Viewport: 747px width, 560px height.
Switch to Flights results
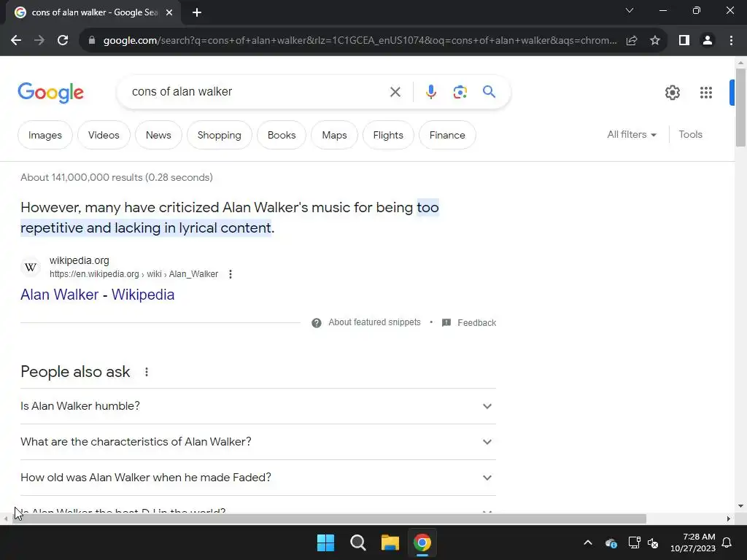click(388, 135)
